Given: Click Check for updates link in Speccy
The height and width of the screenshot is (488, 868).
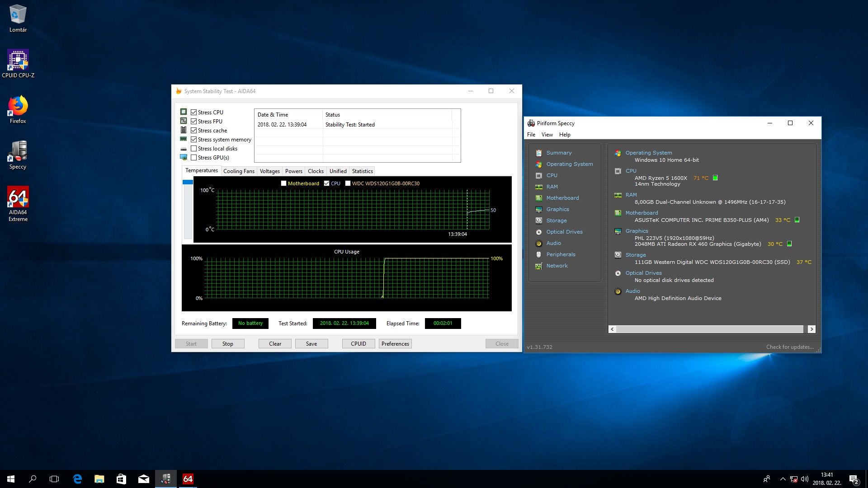Looking at the screenshot, I should coord(790,347).
